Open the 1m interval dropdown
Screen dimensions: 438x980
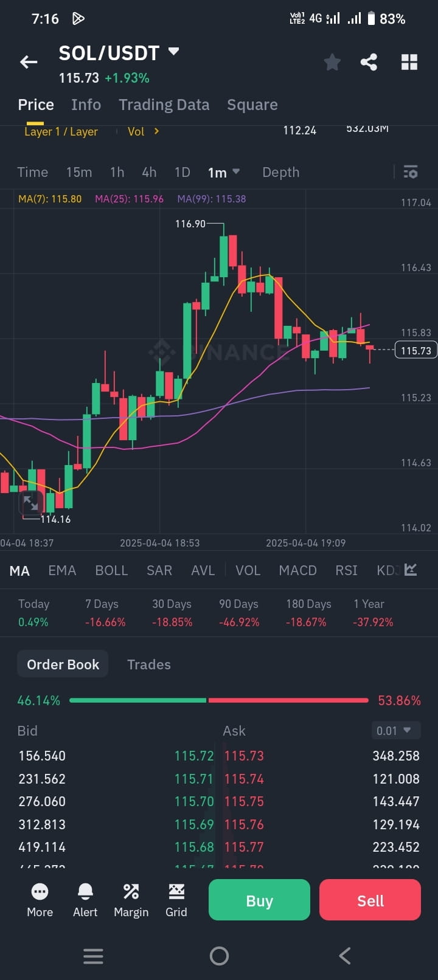(x=224, y=173)
